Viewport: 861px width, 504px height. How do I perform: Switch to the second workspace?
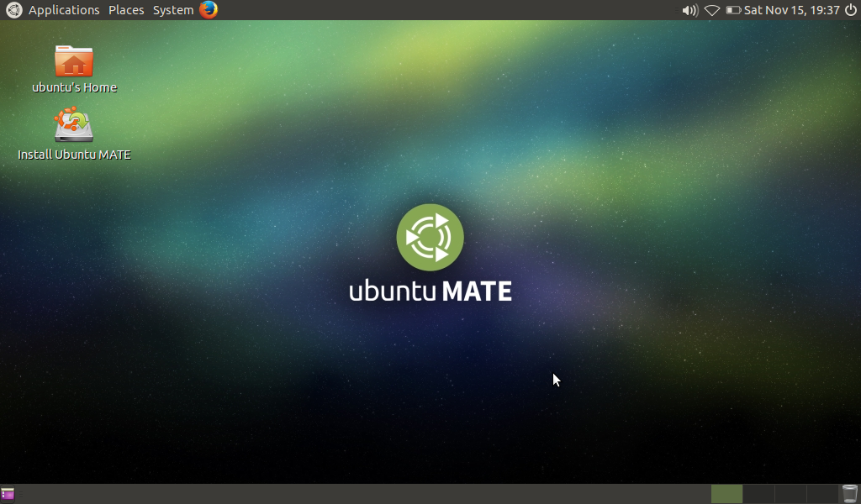pyautogui.click(x=759, y=494)
